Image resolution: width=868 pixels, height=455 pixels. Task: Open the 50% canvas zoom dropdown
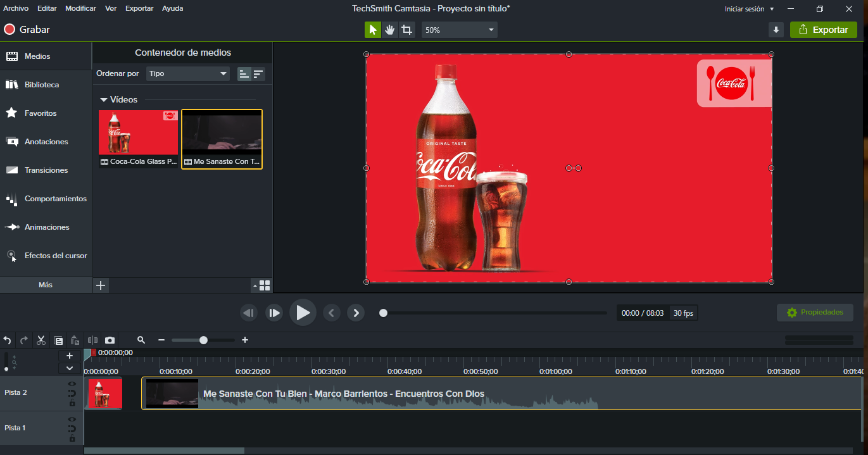tap(459, 30)
